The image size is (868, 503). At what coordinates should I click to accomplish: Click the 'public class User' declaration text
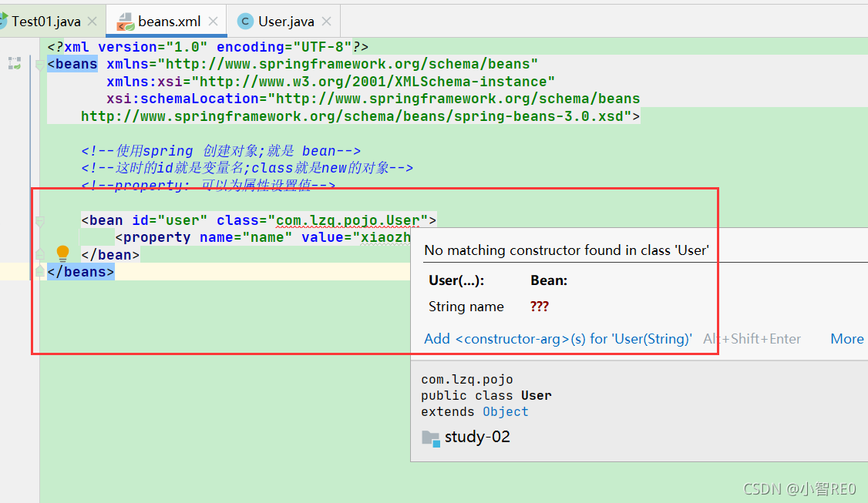[486, 396]
